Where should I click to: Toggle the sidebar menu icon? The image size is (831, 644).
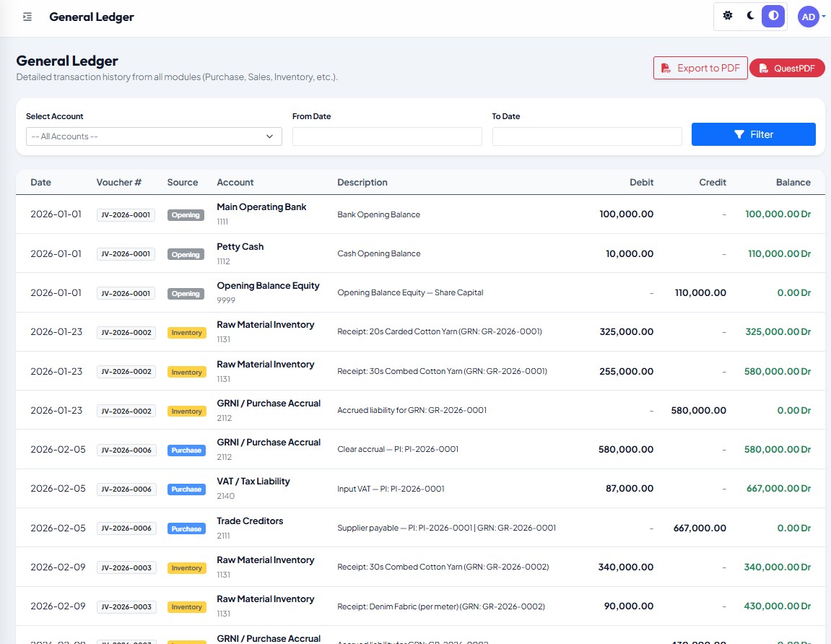pyautogui.click(x=27, y=17)
